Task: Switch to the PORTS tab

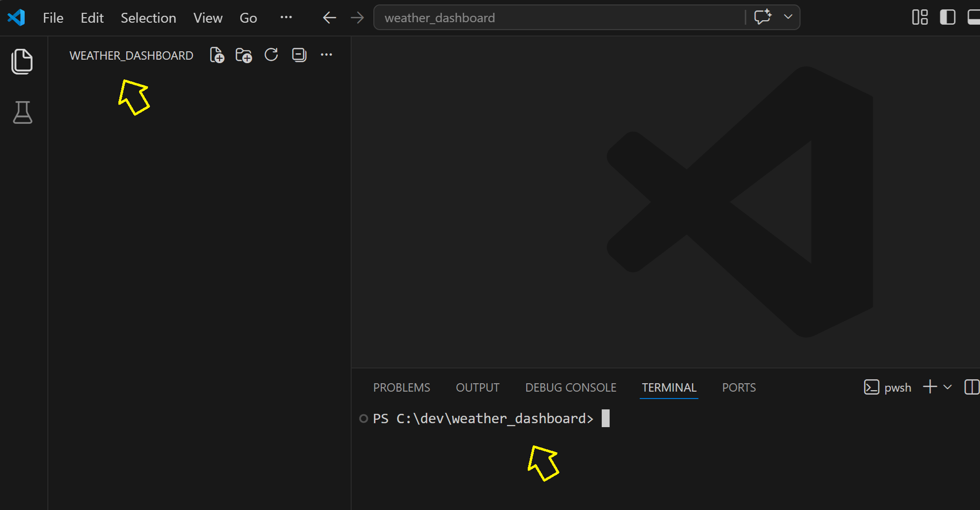Action: [739, 388]
